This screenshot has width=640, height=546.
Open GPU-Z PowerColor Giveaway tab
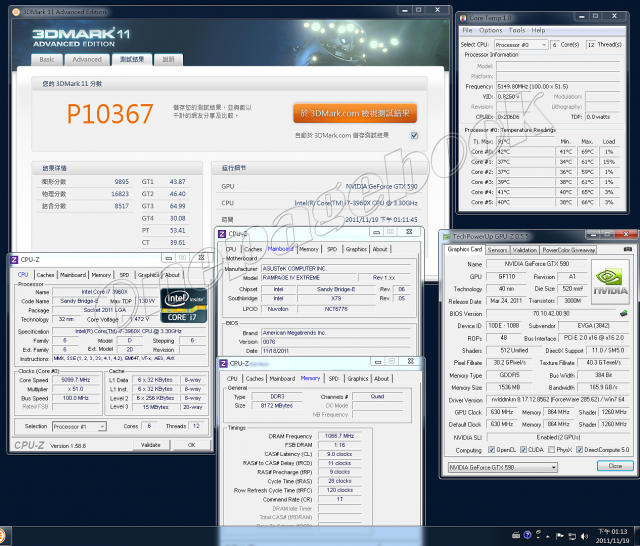click(x=568, y=250)
